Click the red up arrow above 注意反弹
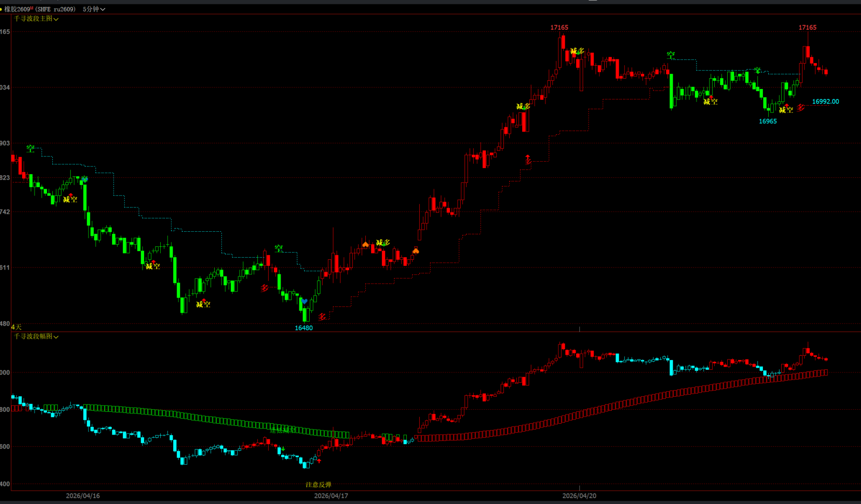861x504 pixels. 319,461
